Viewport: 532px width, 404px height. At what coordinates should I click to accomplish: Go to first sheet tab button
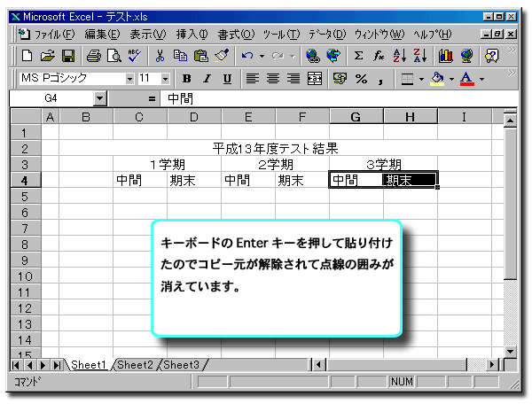point(15,365)
